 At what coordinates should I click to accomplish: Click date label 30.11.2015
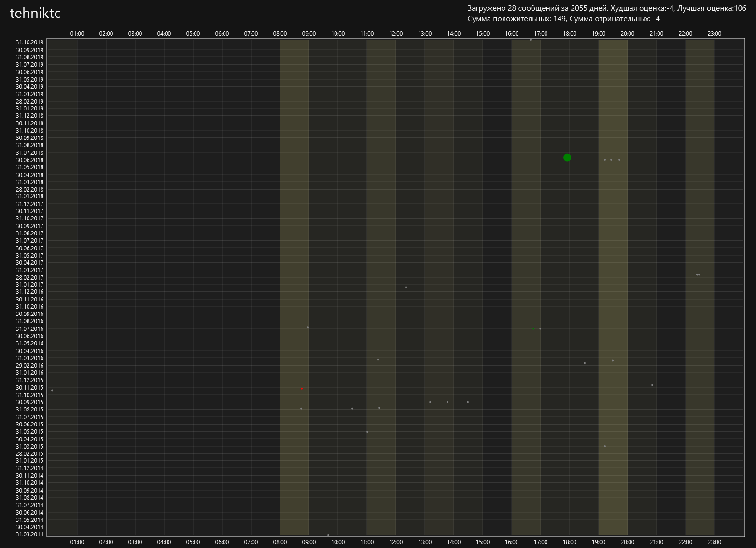click(x=29, y=388)
